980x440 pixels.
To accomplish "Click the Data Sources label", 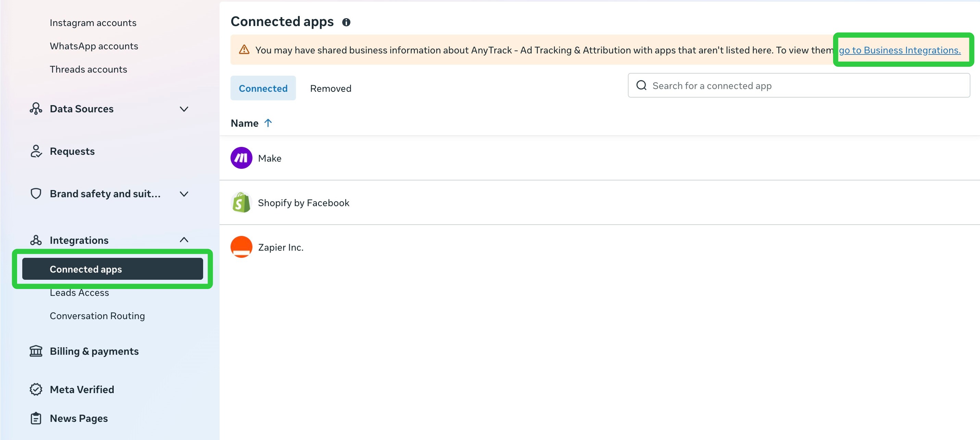I will click(82, 109).
